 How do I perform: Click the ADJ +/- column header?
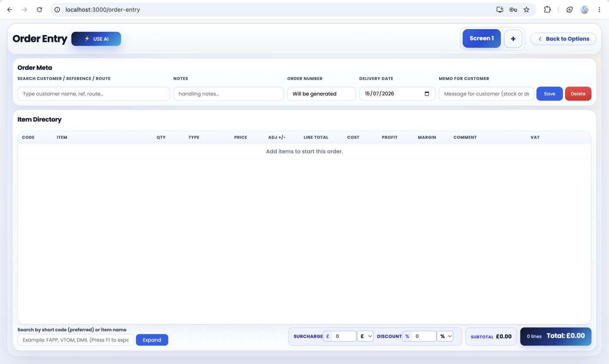277,137
